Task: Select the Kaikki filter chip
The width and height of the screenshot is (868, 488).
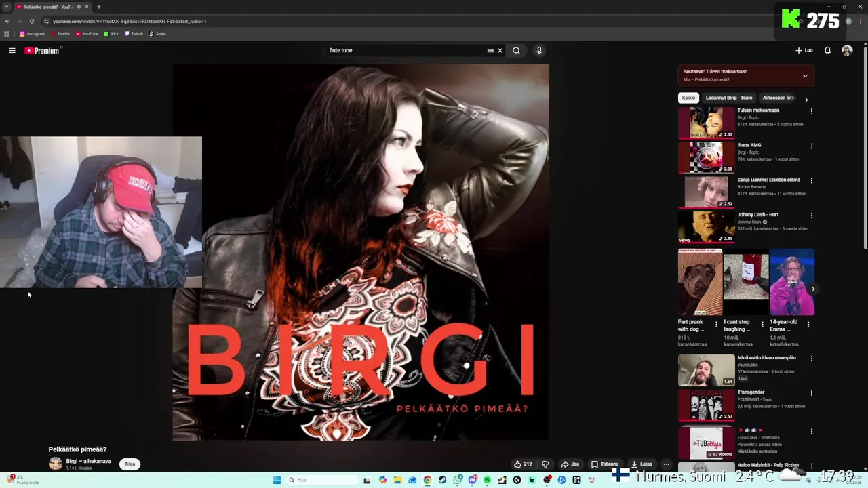Action: (688, 98)
